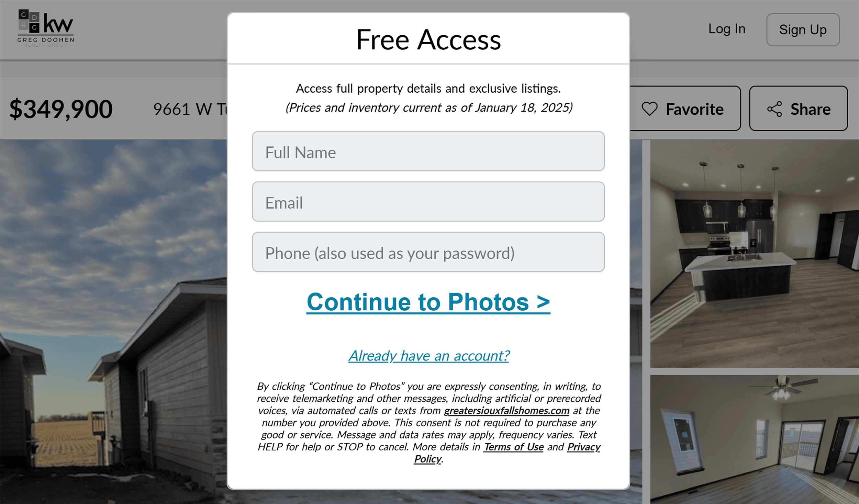Click the Phone password input field
The width and height of the screenshot is (859, 504).
[428, 253]
